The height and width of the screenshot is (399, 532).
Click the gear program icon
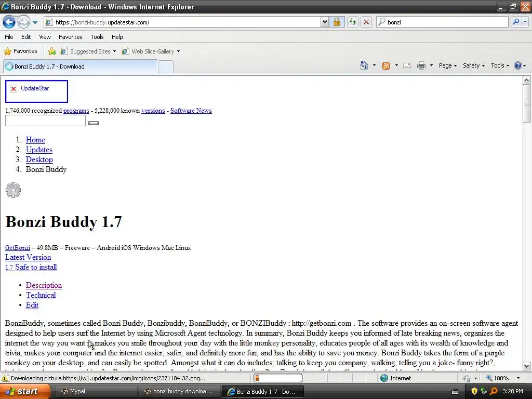(x=13, y=190)
